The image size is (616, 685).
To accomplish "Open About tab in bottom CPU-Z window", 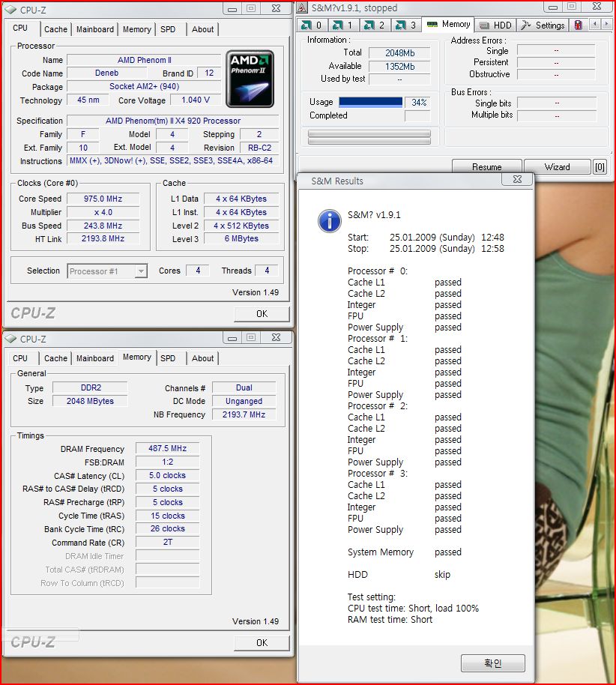I will click(x=203, y=358).
